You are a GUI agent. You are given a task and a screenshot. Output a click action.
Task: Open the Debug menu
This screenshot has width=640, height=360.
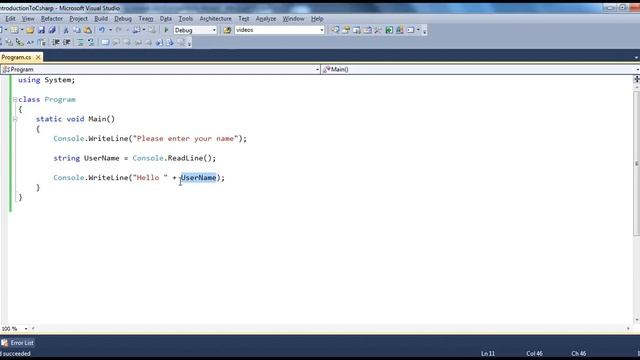pyautogui.click(x=123, y=19)
